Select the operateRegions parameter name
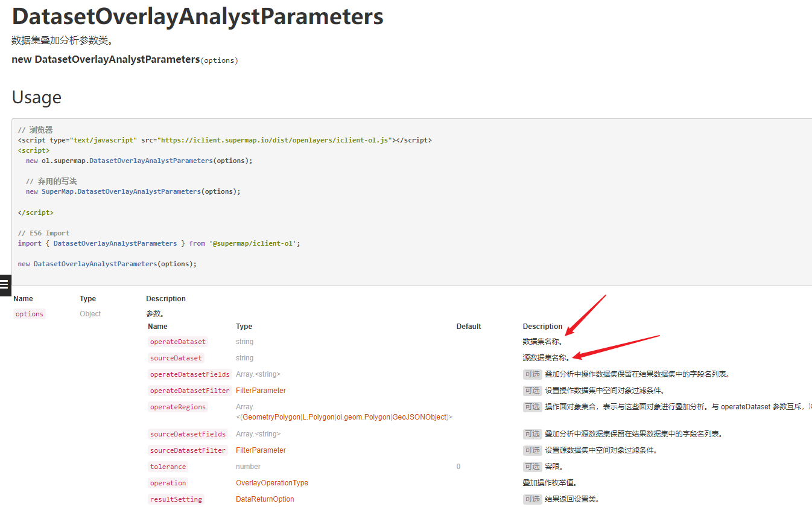 click(178, 407)
